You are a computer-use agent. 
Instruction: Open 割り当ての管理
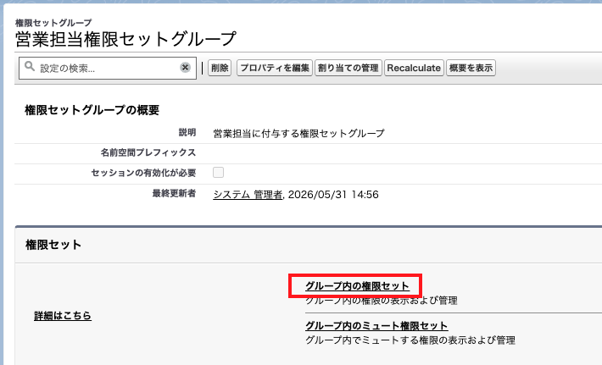348,68
